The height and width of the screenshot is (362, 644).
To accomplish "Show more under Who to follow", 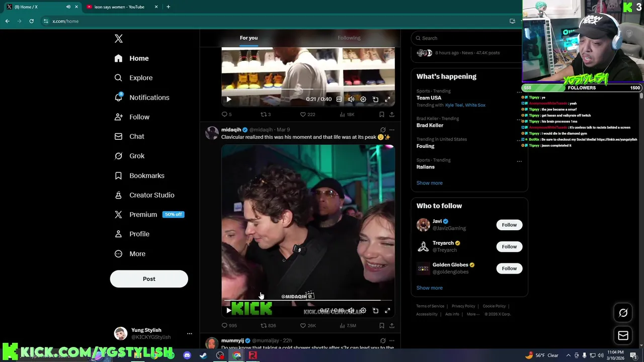I will click(430, 288).
